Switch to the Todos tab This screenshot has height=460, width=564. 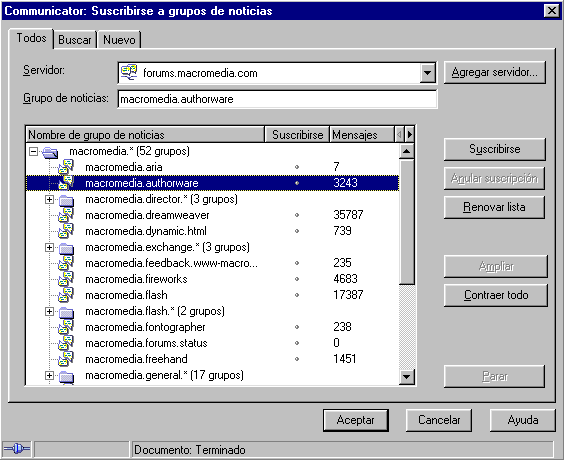(x=31, y=38)
